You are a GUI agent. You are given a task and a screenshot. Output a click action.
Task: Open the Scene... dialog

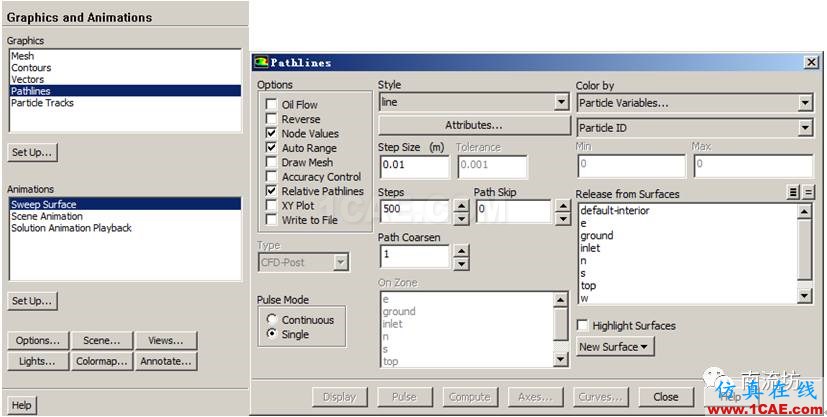101,341
